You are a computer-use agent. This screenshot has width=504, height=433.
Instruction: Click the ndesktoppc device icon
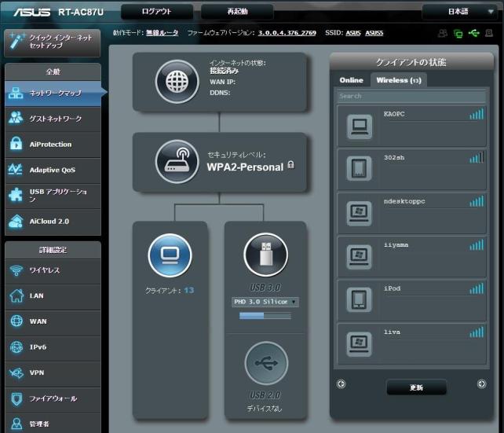coord(359,214)
